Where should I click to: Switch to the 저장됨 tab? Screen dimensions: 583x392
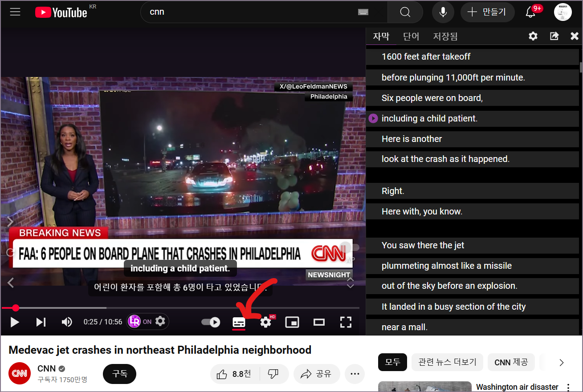pyautogui.click(x=445, y=36)
